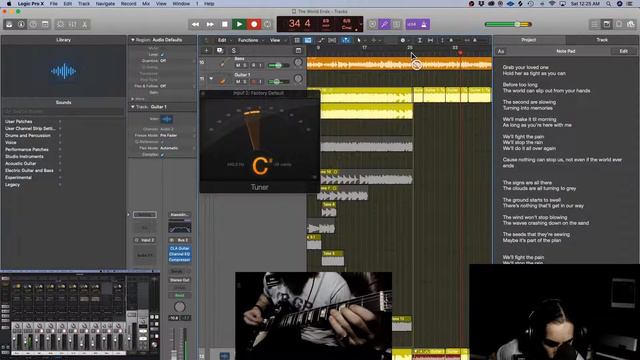Expand the More section in Region inspector
This screenshot has width=640, height=360.
click(132, 99)
